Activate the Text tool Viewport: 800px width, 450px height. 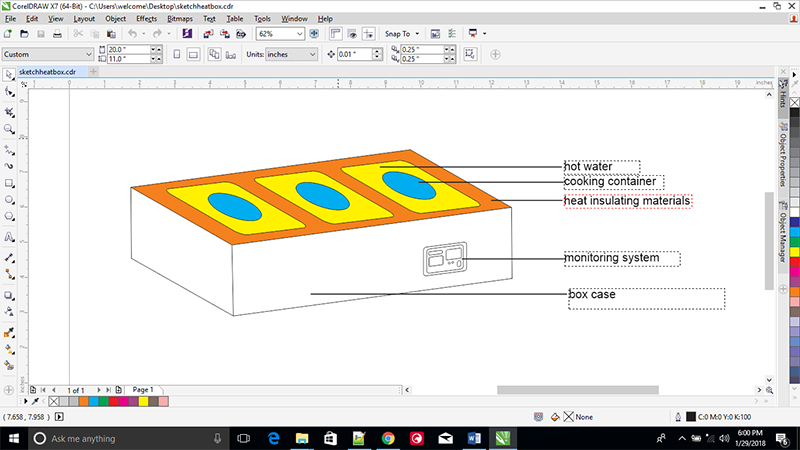pyautogui.click(x=9, y=238)
